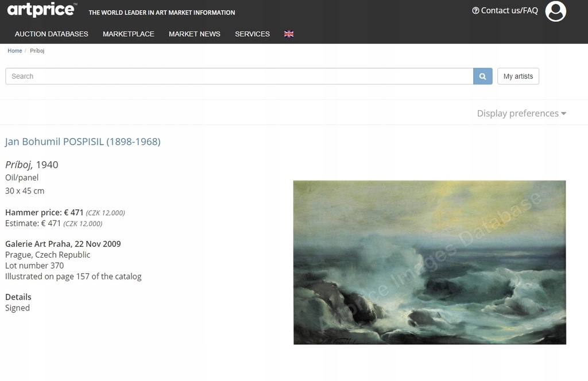Click the Signed detail text
Viewport: 588px width, 381px height.
17,308
